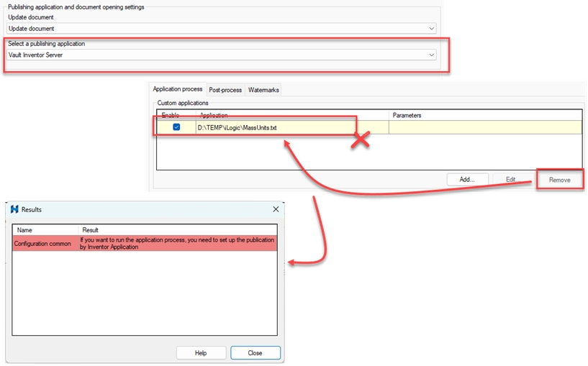
Task: Click the empty Parameters cell for MassUnits.txt
Action: 484,127
